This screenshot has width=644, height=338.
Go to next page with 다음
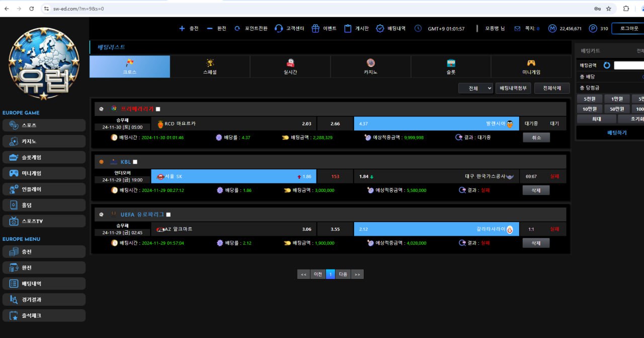point(343,274)
